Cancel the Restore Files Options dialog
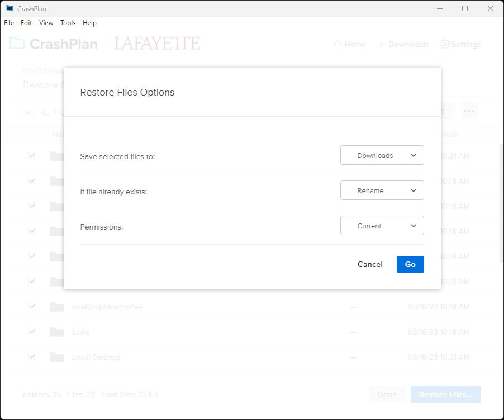Image resolution: width=504 pixels, height=420 pixels. pos(370,264)
